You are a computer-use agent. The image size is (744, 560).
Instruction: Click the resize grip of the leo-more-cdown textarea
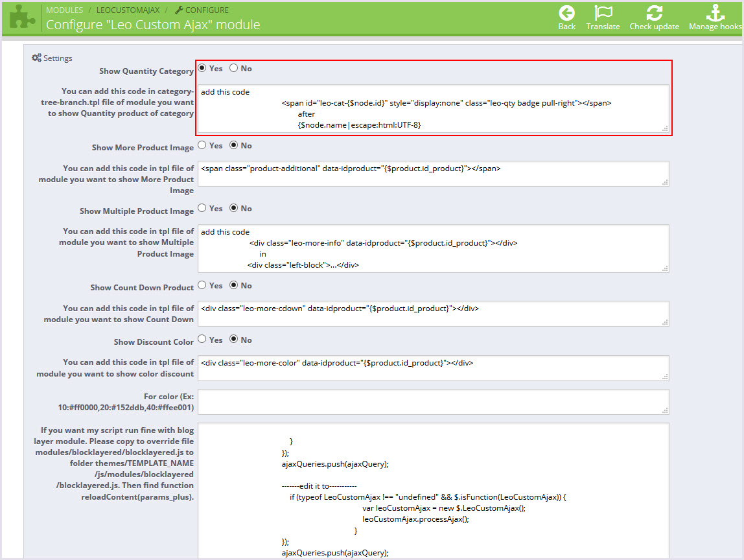(665, 322)
